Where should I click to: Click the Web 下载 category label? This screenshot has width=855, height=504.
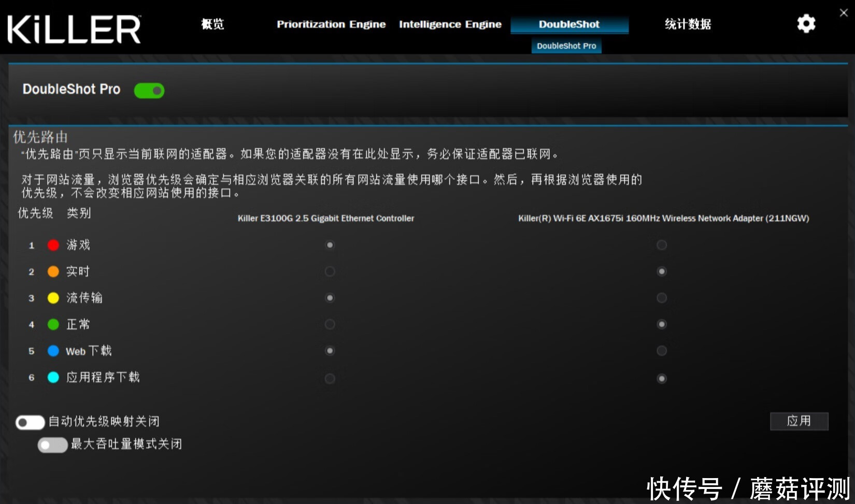click(x=89, y=351)
